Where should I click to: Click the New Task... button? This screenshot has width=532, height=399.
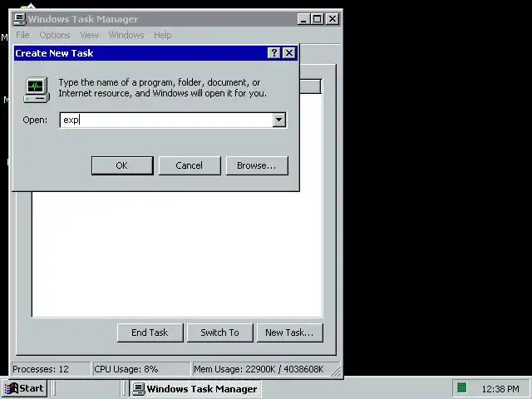(x=289, y=332)
